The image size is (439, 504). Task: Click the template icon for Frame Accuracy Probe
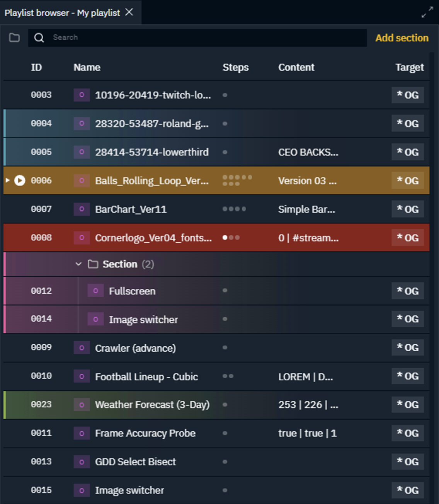82,433
